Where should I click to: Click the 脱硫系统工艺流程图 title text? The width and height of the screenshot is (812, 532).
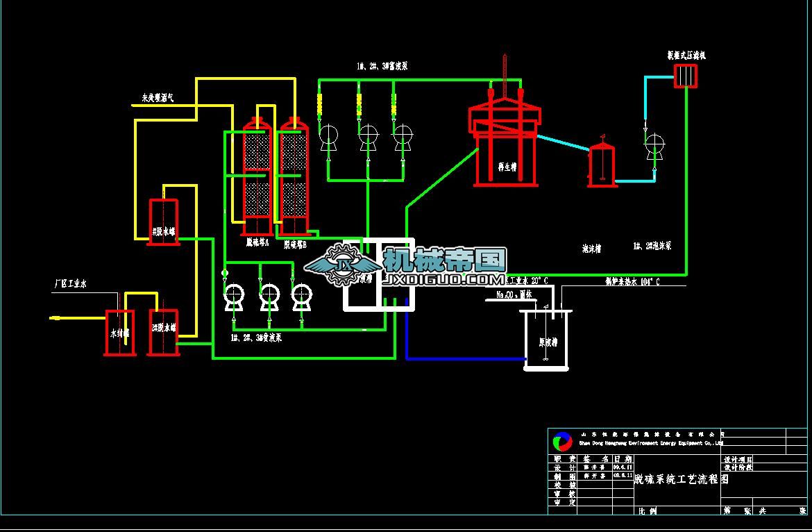(x=682, y=479)
